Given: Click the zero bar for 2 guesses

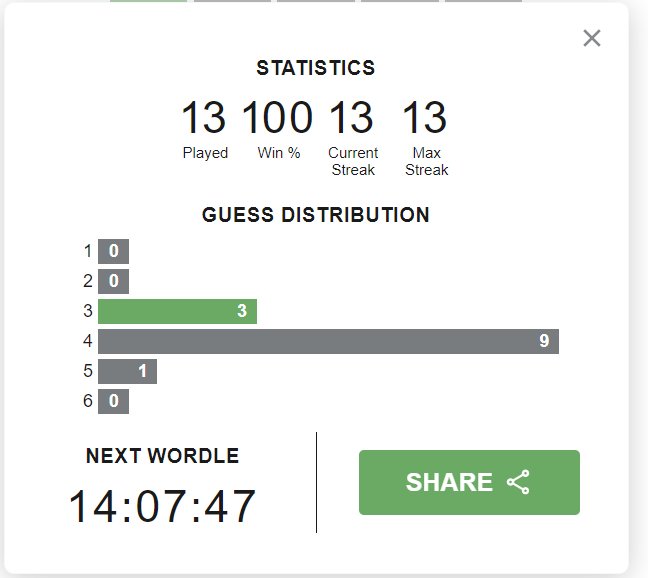Looking at the screenshot, I should click(x=113, y=281).
